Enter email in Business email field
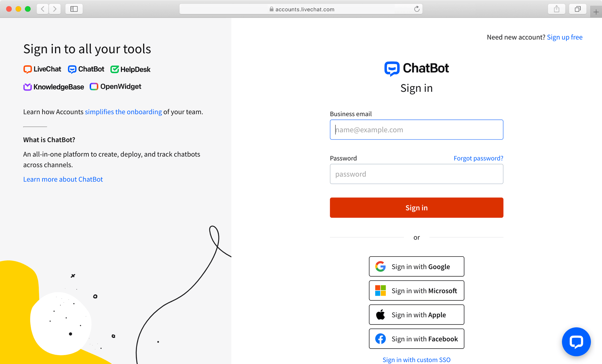This screenshot has width=602, height=364. 416,129
